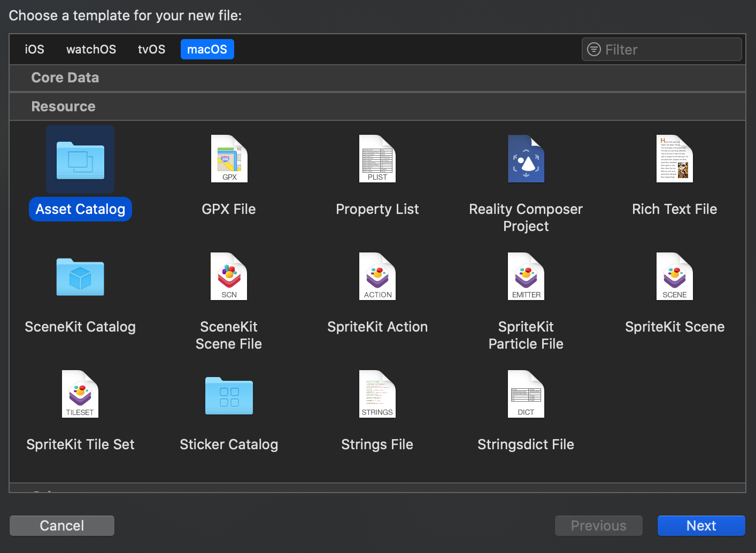Choose the Rich Text File icon
The height and width of the screenshot is (553, 756).
tap(675, 158)
